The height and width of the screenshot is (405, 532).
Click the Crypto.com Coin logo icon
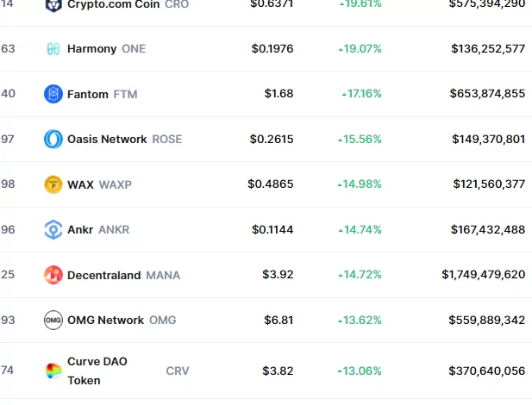click(x=53, y=4)
